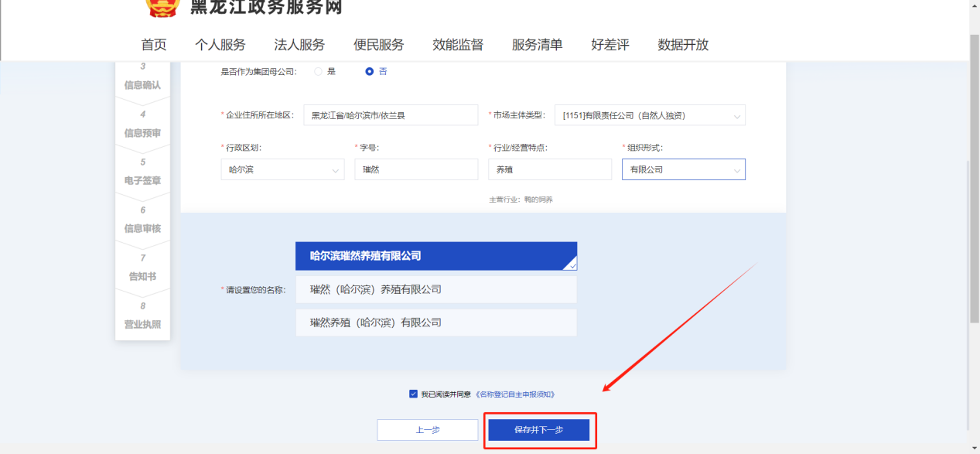Image resolution: width=980 pixels, height=454 pixels.
Task: Go to step 5 电子签章
Action: 142,172
